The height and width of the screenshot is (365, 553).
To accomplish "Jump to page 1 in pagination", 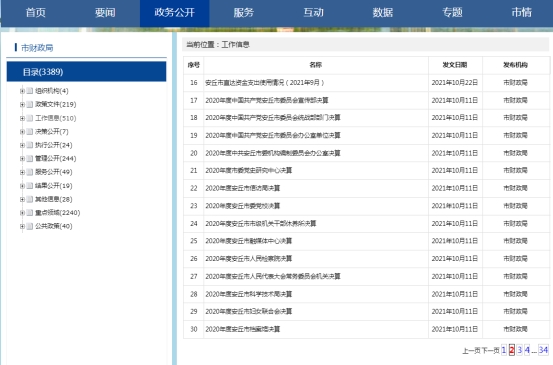I will tap(504, 350).
